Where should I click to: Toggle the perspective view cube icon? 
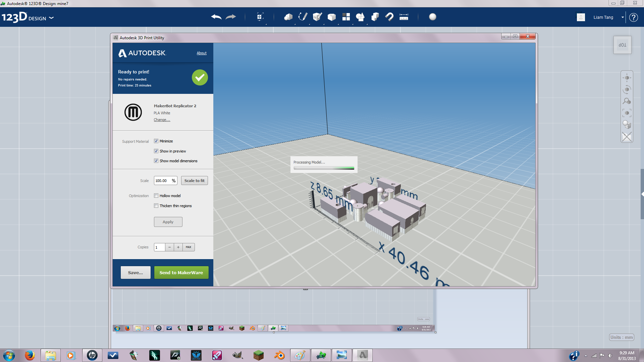(x=627, y=125)
